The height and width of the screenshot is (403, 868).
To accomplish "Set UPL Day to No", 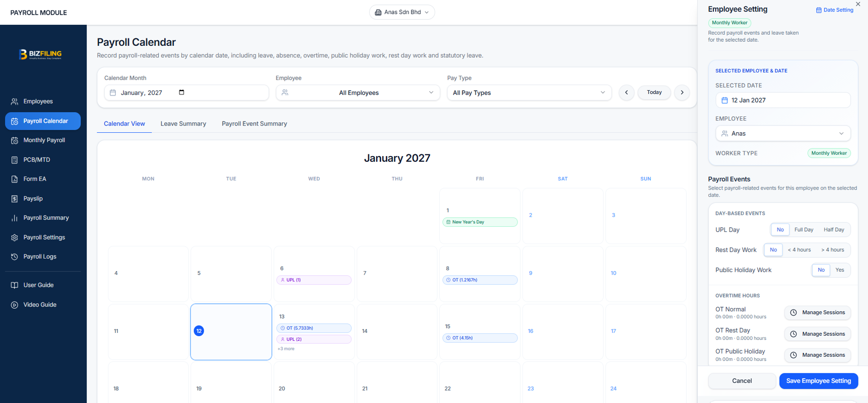I will 780,230.
